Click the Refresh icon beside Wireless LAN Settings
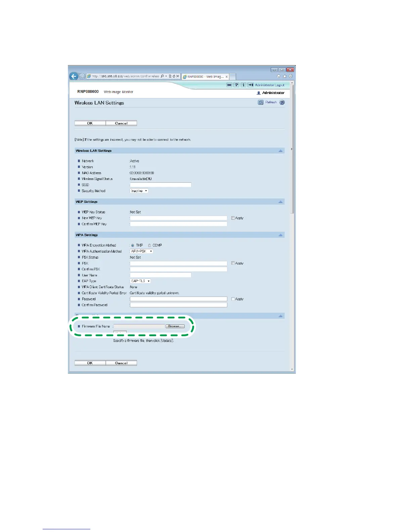 261,102
